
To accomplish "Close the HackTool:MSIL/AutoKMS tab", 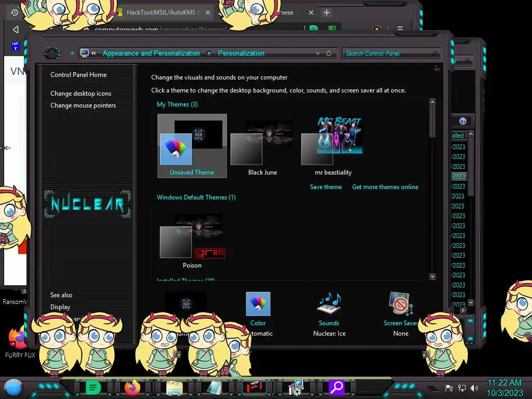I will tap(208, 12).
